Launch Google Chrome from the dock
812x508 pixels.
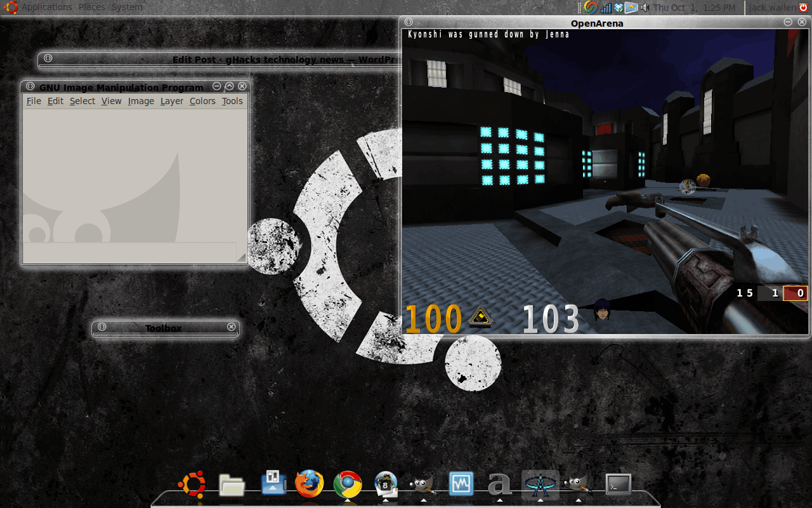coord(348,485)
